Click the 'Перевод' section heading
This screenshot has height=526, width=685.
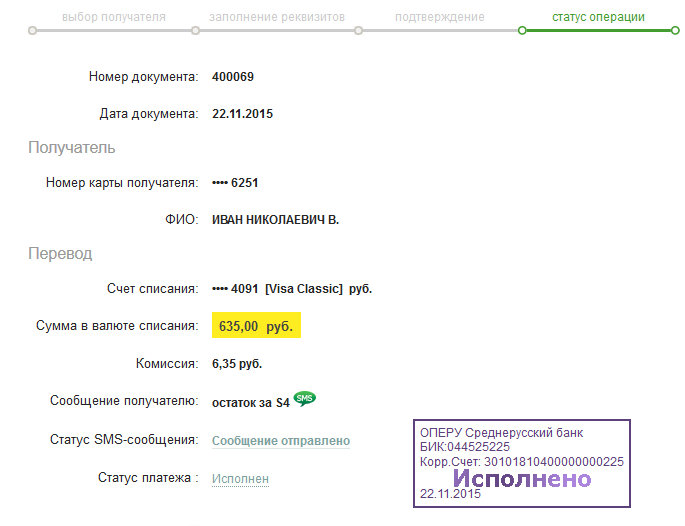pos(60,253)
